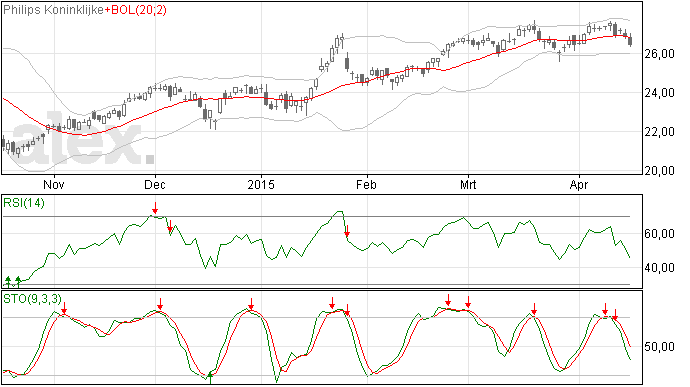Click the Mrt date axis label
This screenshot has width=690, height=387.
468,184
